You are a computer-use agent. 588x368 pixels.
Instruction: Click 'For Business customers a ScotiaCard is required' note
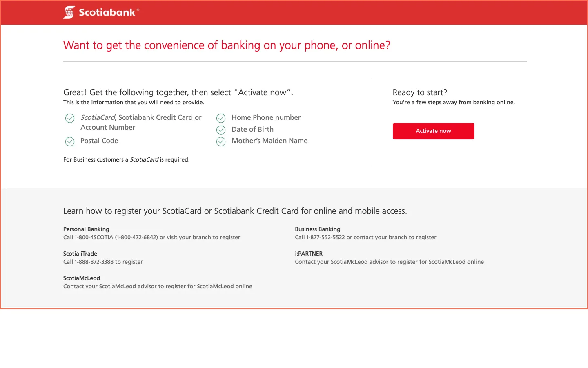click(x=126, y=159)
